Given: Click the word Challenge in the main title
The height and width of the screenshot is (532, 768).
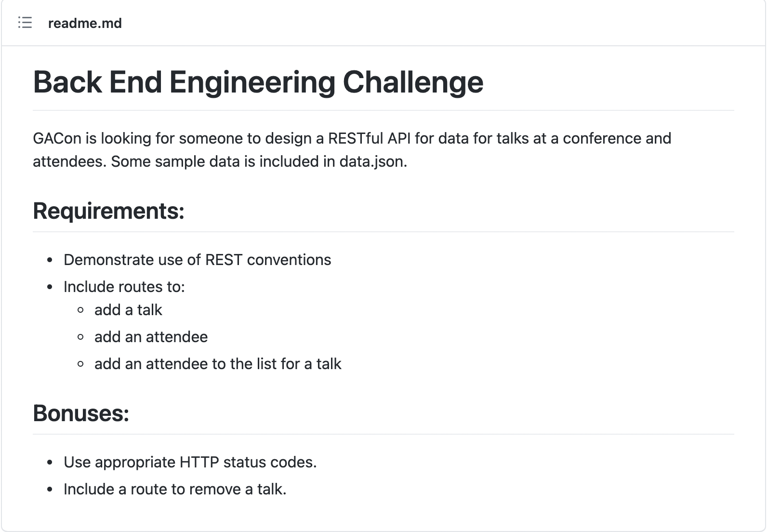Looking at the screenshot, I should click(x=413, y=82).
